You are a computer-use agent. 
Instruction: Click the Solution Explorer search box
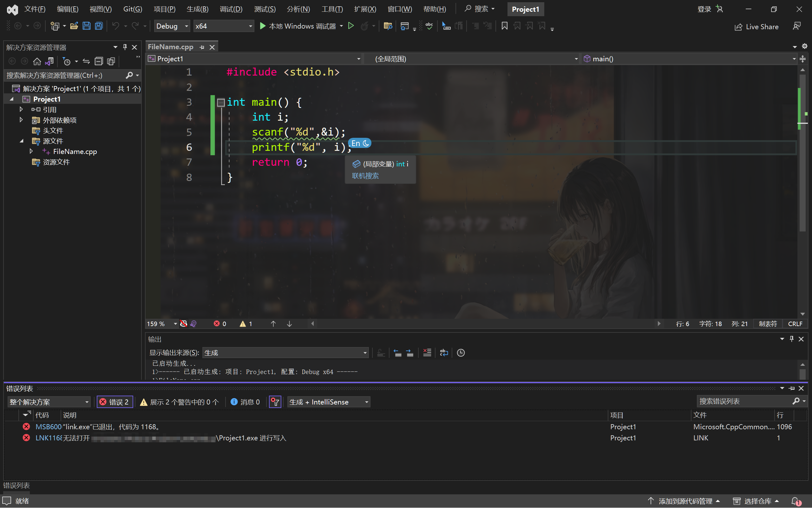click(x=65, y=75)
